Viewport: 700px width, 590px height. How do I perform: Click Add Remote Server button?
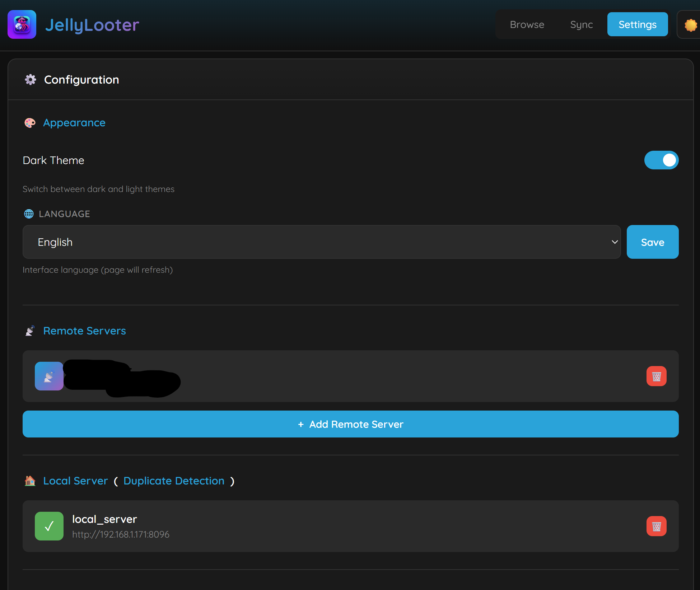[x=350, y=424]
